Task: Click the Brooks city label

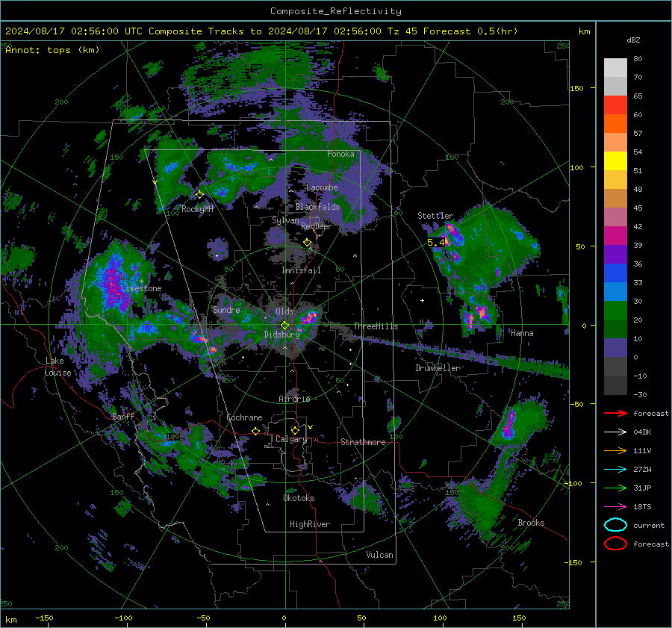Action: (x=531, y=523)
